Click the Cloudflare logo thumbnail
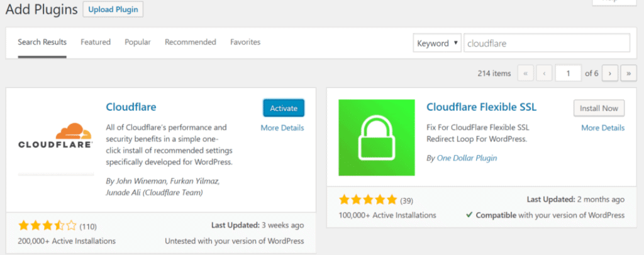The width and height of the screenshot is (644, 255). click(56, 137)
